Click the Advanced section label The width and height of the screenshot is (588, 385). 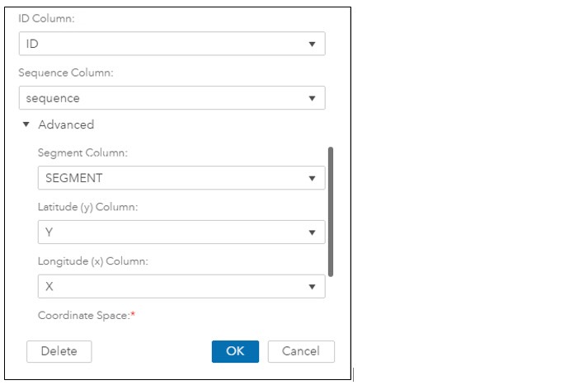(66, 124)
